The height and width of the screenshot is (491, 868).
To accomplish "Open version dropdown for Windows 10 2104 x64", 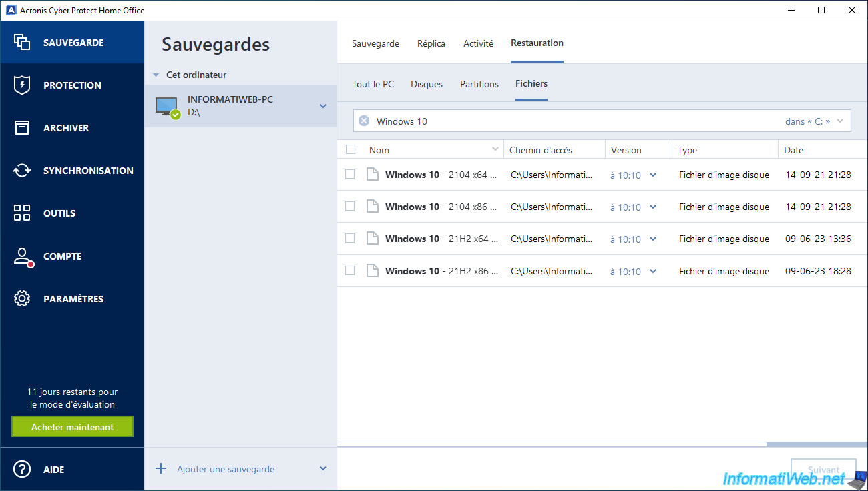I will pyautogui.click(x=653, y=175).
